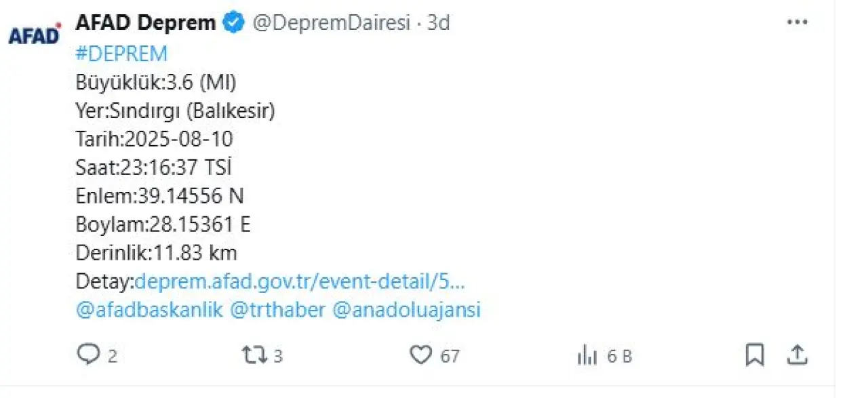Open the @DepremDairesi handle

coord(332,23)
